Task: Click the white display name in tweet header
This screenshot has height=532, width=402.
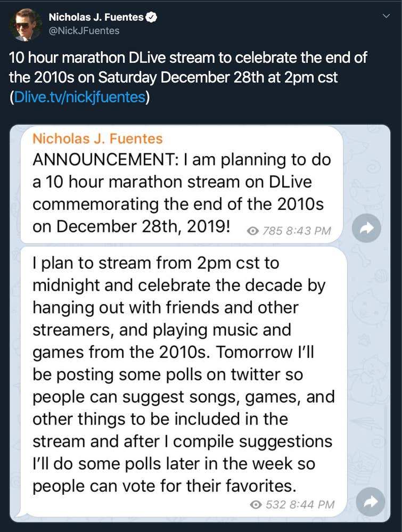Action: [96, 17]
